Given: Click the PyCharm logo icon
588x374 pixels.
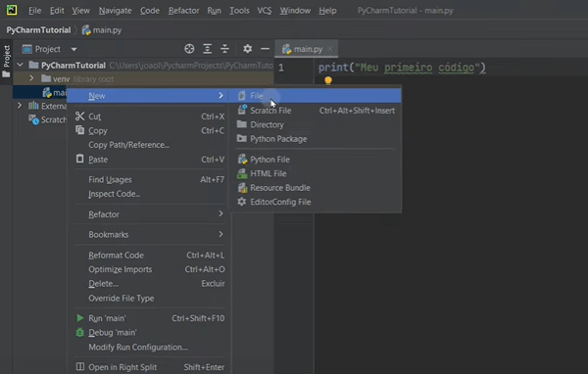Looking at the screenshot, I should pos(12,10).
